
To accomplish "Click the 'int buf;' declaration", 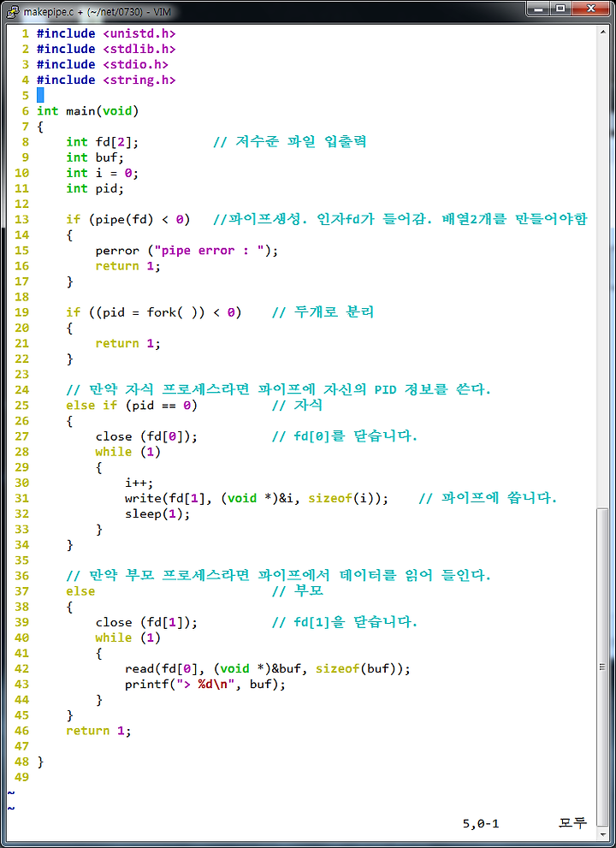I will pyautogui.click(x=95, y=157).
